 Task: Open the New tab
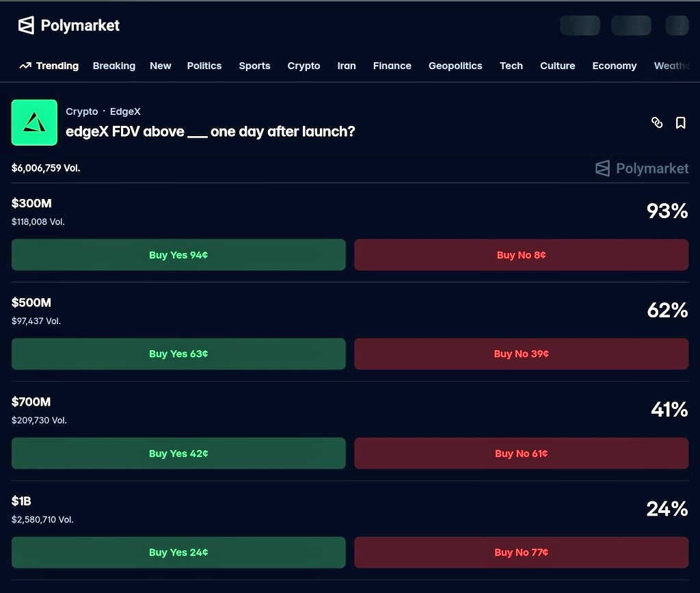(160, 66)
